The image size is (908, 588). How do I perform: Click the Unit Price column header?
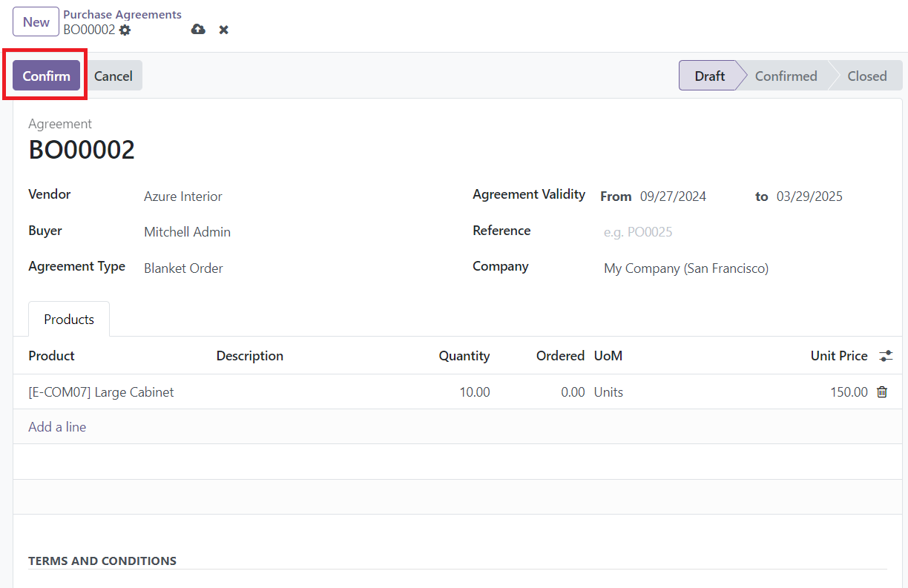pyautogui.click(x=839, y=356)
